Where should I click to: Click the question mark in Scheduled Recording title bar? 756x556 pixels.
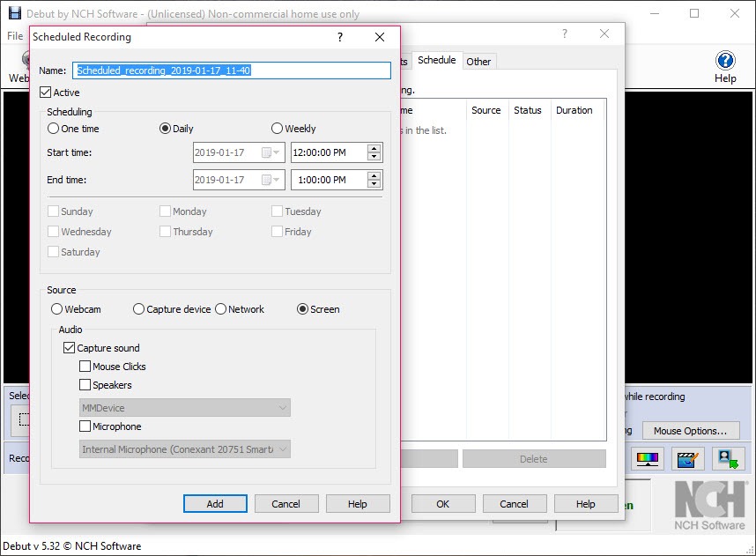pos(340,37)
